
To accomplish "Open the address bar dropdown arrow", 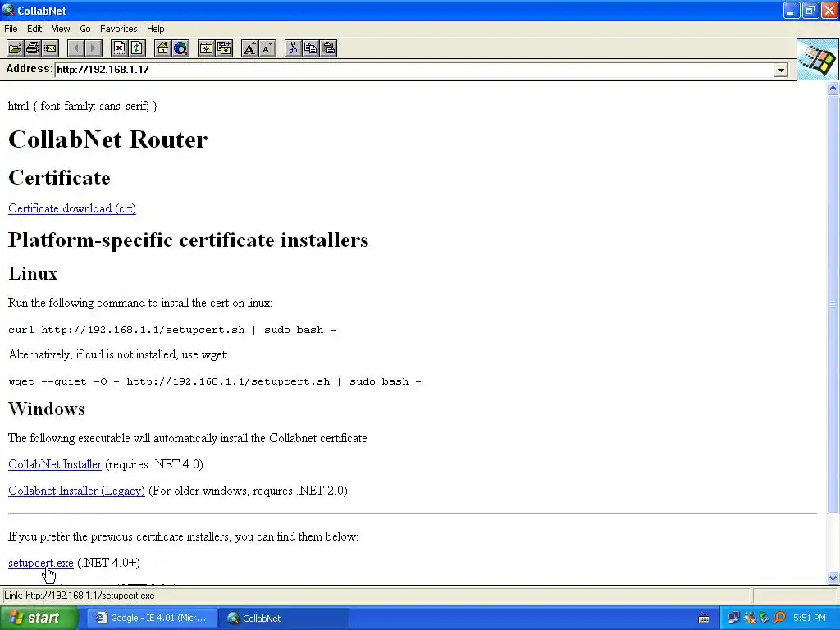I will pos(781,71).
